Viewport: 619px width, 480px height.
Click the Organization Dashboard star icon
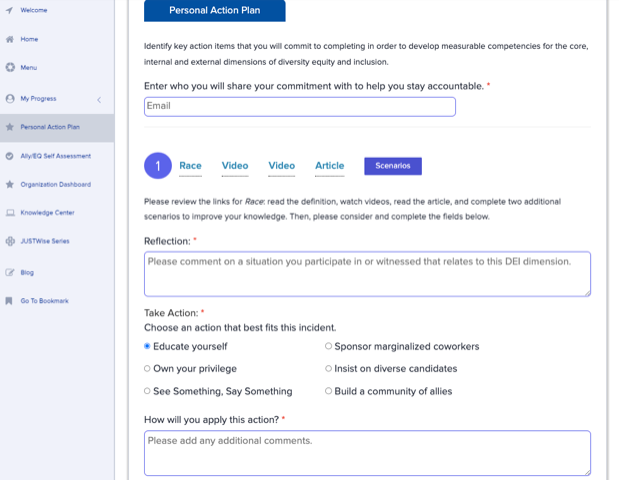pyautogui.click(x=9, y=184)
